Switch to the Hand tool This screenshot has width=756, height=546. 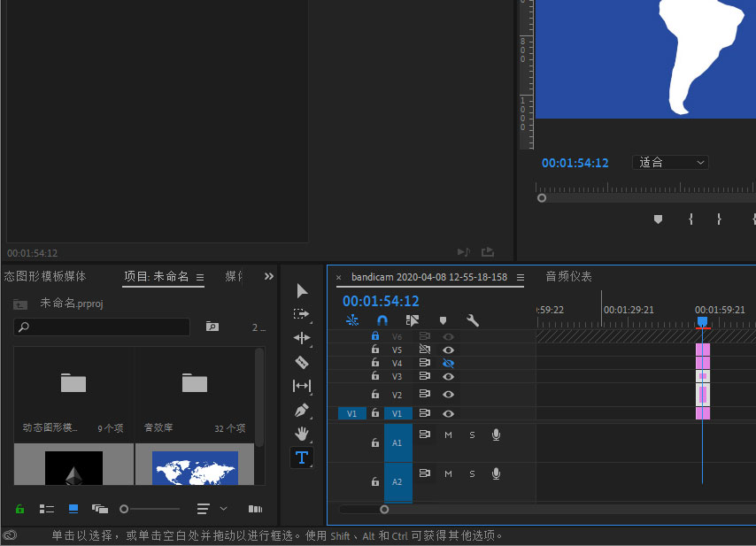302,434
